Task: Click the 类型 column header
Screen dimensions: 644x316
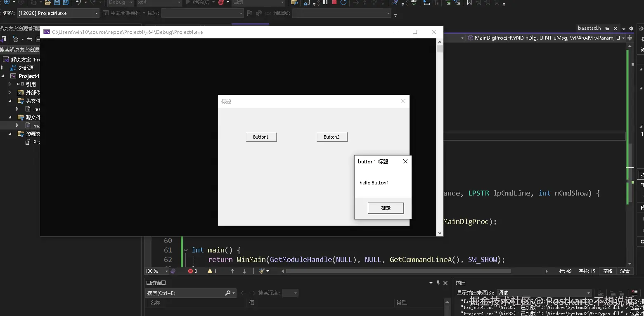Action: (x=401, y=302)
